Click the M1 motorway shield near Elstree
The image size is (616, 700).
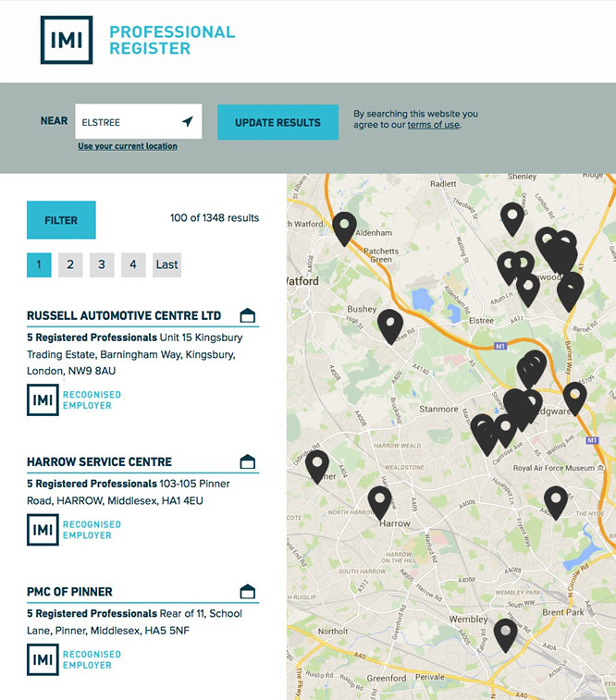[500, 346]
